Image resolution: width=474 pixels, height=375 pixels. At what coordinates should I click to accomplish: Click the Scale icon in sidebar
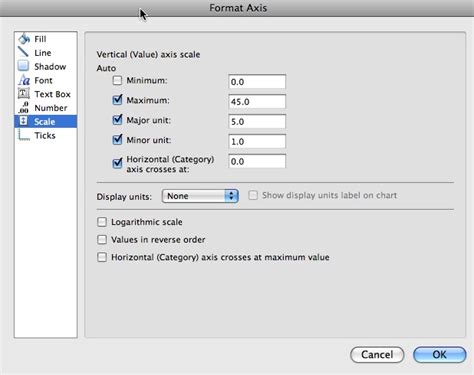pos(23,121)
